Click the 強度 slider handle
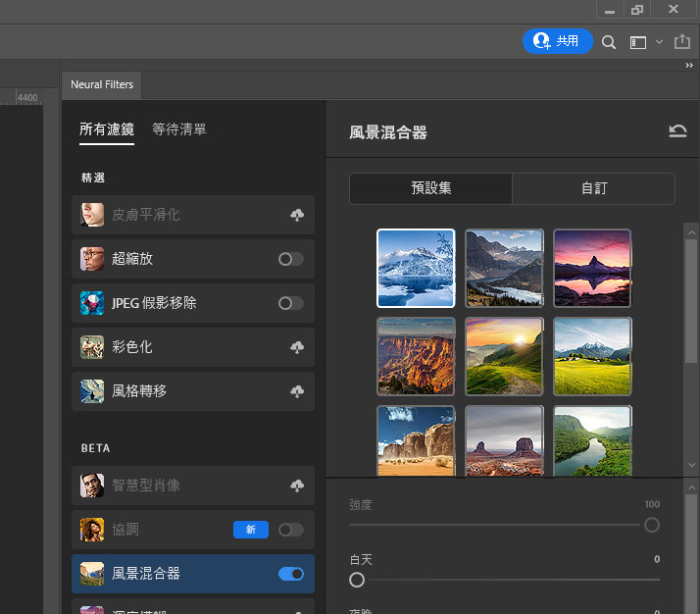 click(652, 525)
